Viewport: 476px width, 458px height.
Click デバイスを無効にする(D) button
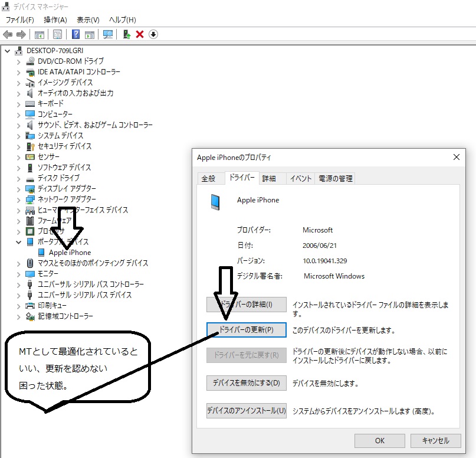point(246,383)
